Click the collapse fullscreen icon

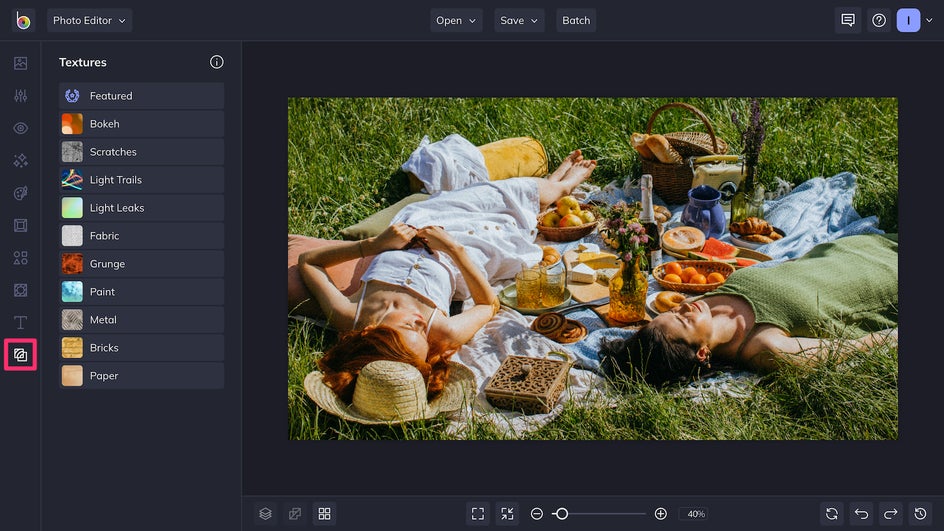(508, 514)
